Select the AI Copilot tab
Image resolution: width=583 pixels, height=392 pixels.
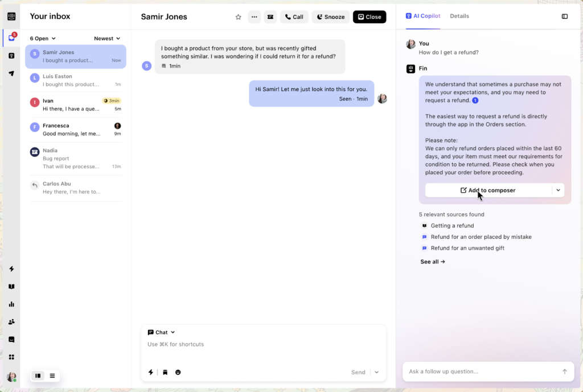click(423, 16)
